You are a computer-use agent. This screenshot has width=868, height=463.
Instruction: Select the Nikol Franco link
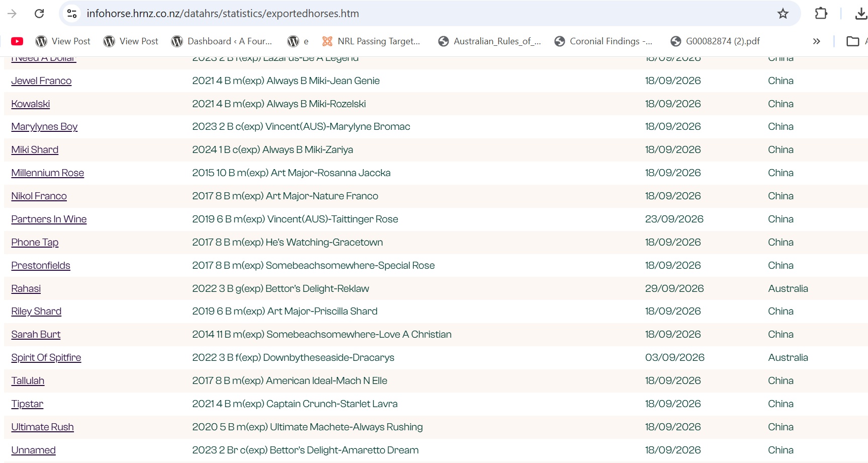[x=39, y=196]
